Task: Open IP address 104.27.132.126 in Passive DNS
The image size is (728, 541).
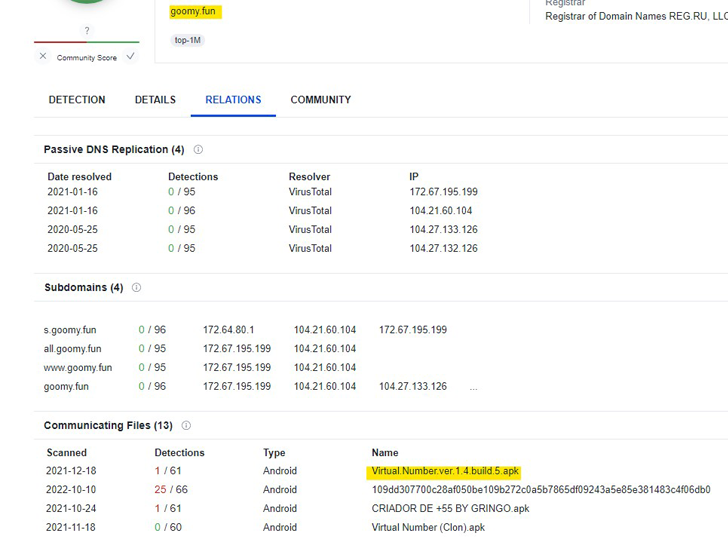Action: (443, 249)
